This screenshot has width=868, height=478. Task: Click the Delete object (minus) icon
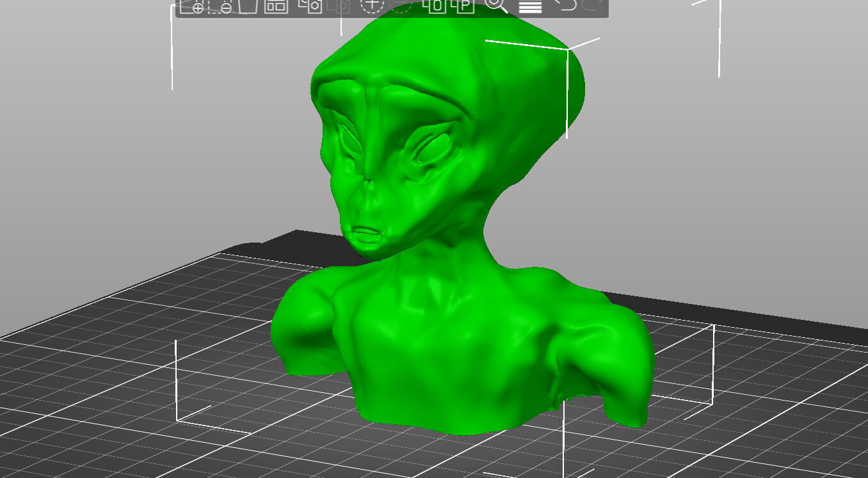[x=220, y=6]
